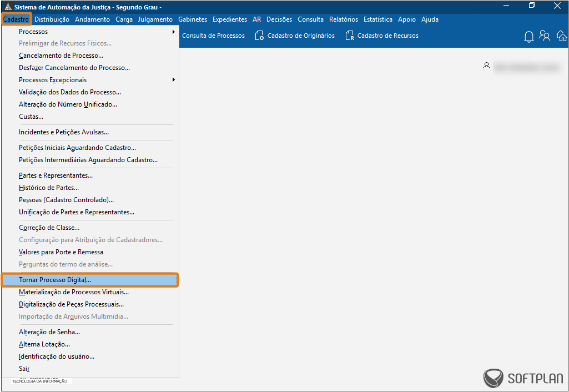Open the Consulta menu
This screenshot has height=392, width=569.
point(311,19)
